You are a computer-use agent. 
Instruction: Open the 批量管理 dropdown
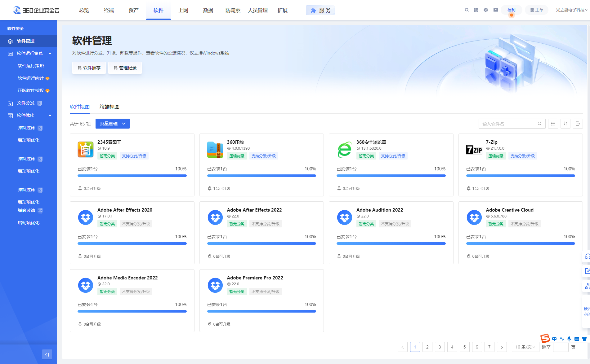point(113,124)
